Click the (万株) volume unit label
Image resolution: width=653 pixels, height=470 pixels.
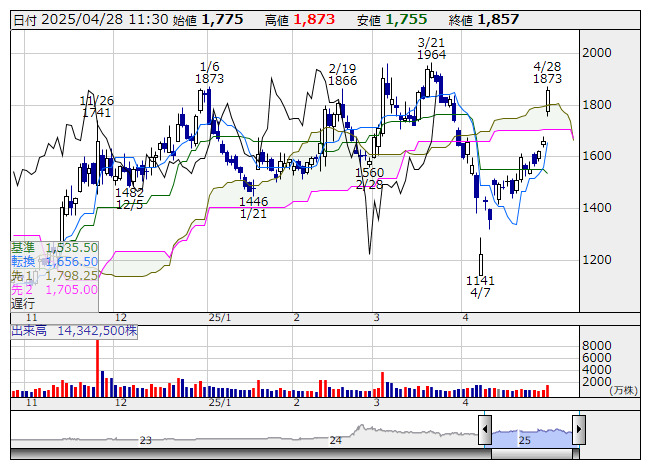623,390
